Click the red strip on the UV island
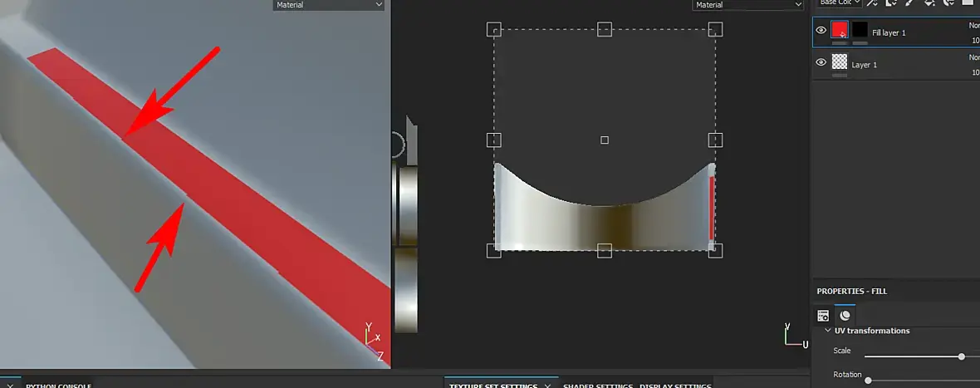 tap(711, 208)
